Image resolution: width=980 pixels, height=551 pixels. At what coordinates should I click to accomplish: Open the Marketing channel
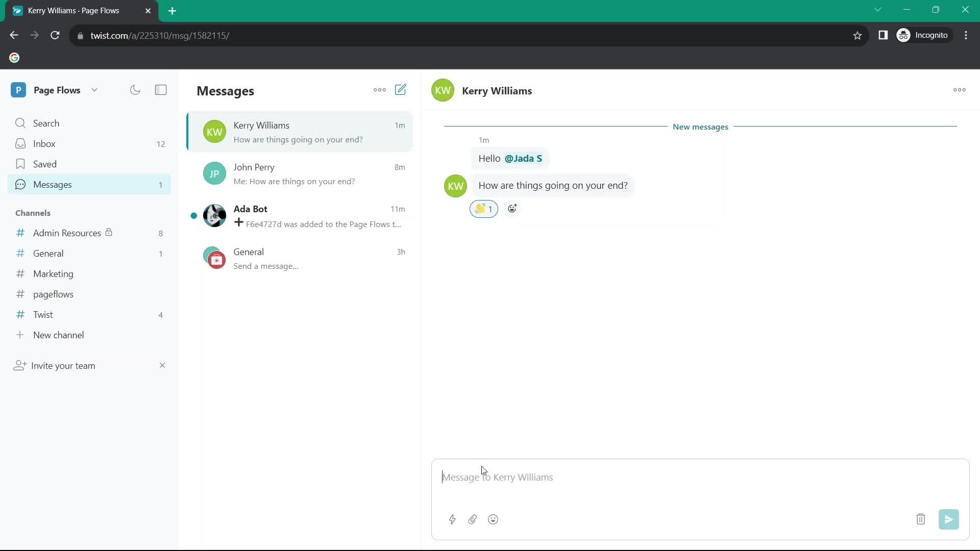click(89, 274)
